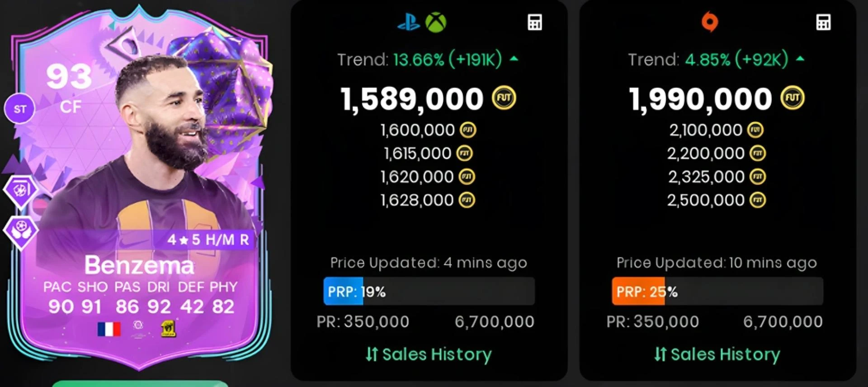The height and width of the screenshot is (387, 868).
Task: Click the PlayStation logo icon
Action: click(408, 22)
